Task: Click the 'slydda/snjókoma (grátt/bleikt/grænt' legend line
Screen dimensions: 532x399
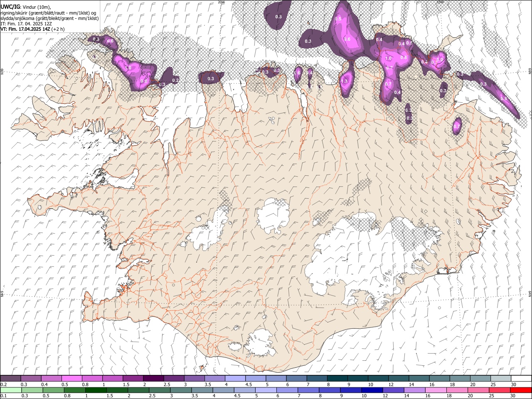Action: 49,18
